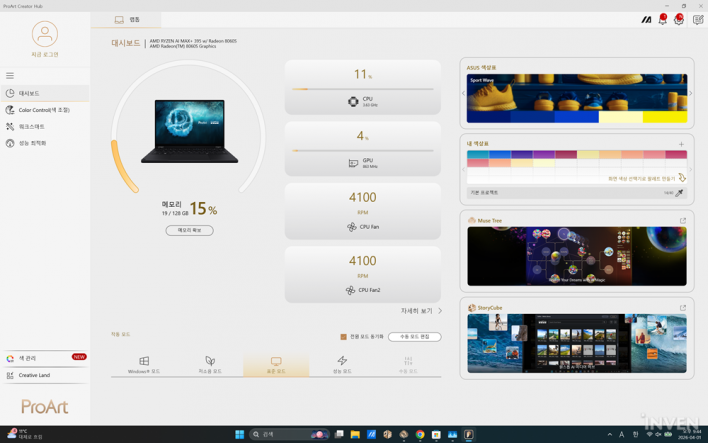The width and height of the screenshot is (708, 443).
Task: Open Muse Tree in external window icon
Action: coord(683,221)
